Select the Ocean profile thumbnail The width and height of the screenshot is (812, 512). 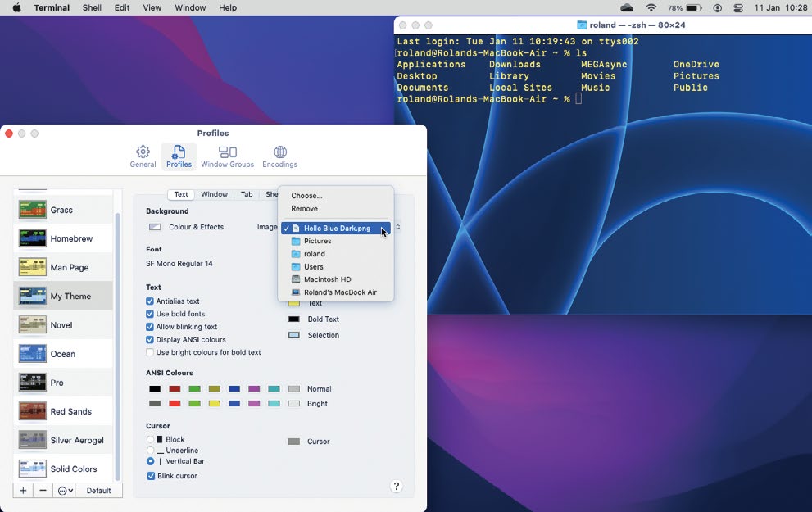click(x=32, y=354)
